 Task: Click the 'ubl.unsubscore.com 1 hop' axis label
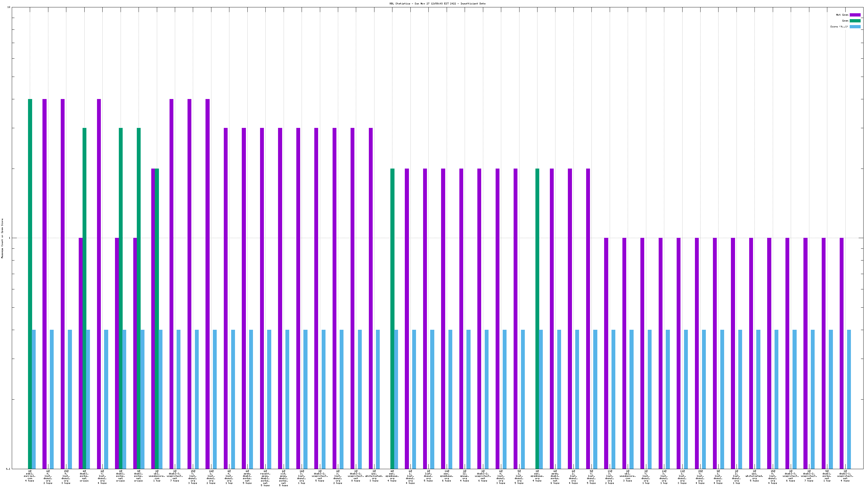(157, 476)
